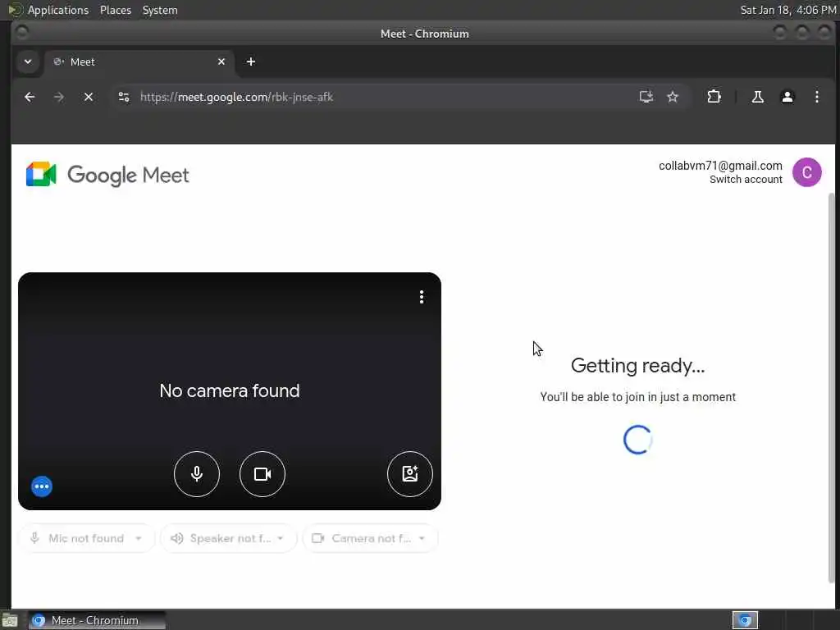Viewport: 840px width, 630px height.
Task: Click the 'Getting ready...' heading
Action: [x=637, y=366]
